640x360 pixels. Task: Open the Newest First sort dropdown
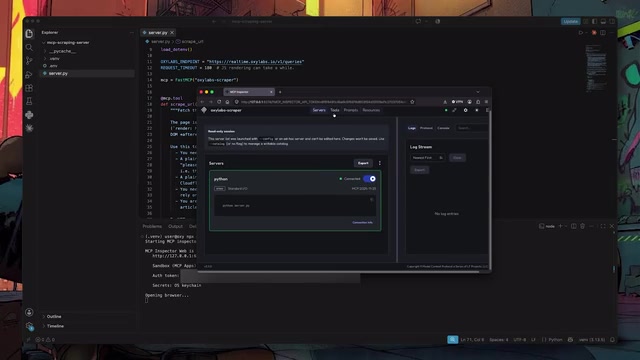427,158
